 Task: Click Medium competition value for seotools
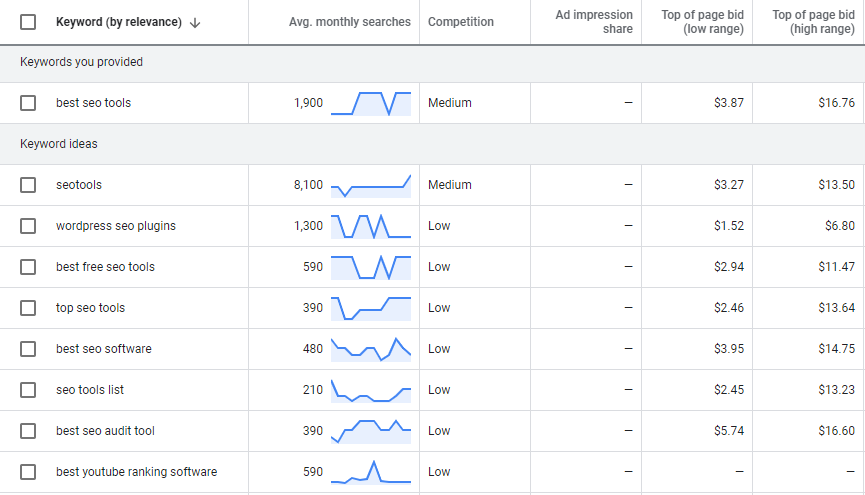pos(450,185)
